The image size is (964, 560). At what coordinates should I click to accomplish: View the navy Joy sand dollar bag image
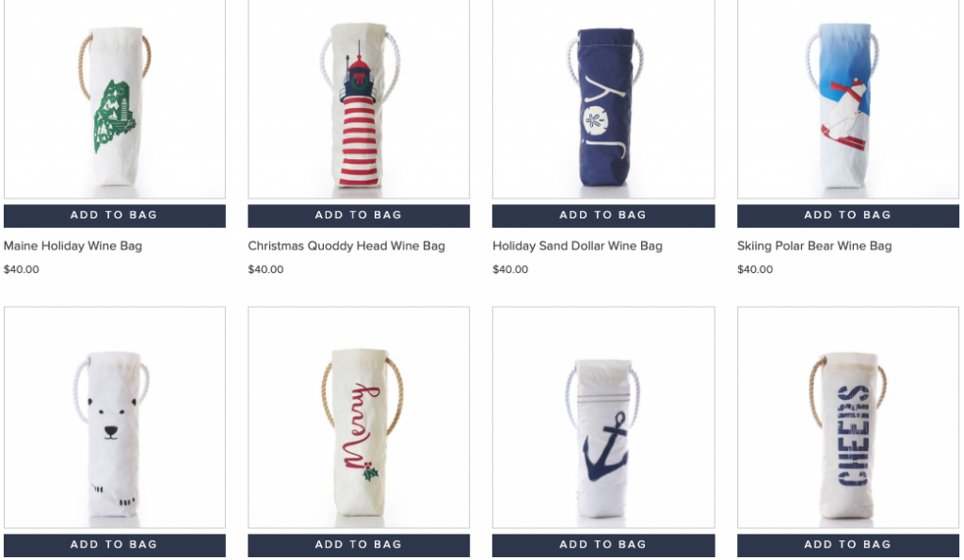click(x=603, y=99)
